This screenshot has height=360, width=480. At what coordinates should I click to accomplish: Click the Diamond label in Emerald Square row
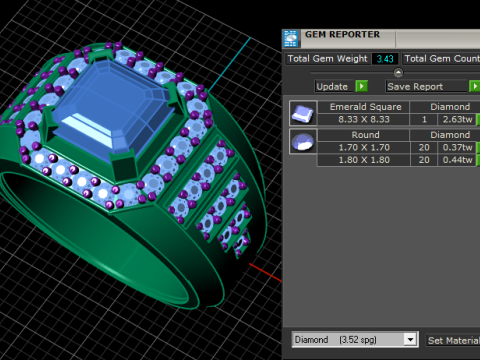(450, 107)
